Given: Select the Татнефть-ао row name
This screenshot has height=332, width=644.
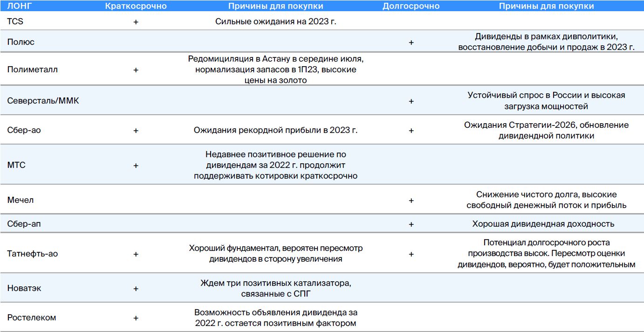Looking at the screenshot, I should tap(33, 254).
